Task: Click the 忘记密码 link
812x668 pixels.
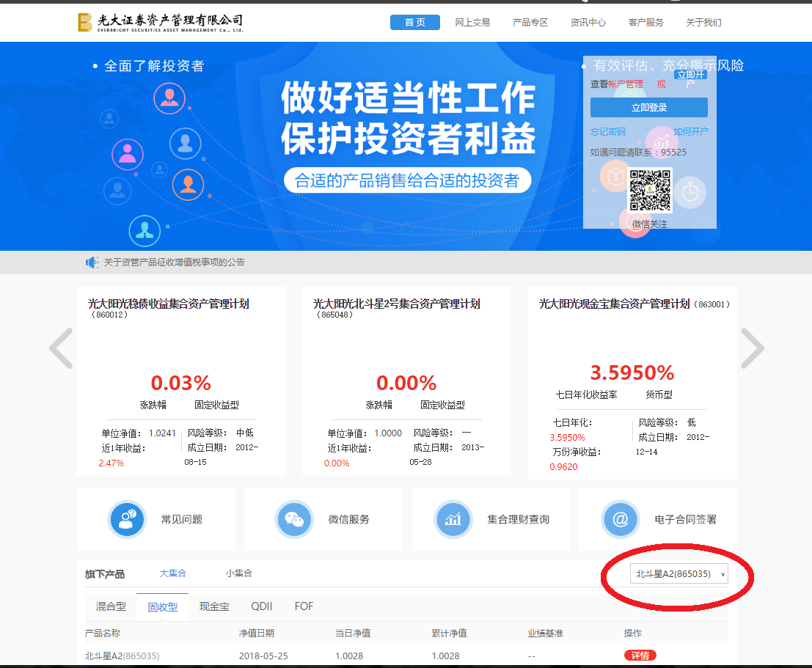Action: [x=608, y=131]
